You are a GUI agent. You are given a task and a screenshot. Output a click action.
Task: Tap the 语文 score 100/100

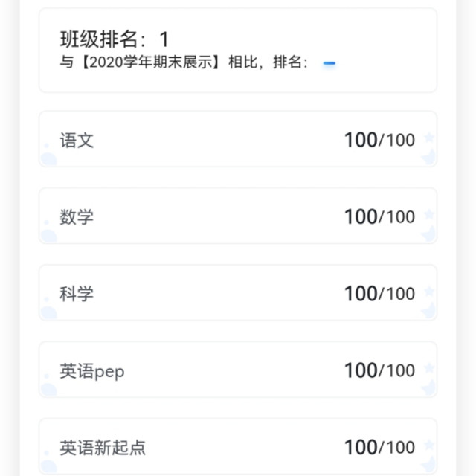coord(379,140)
